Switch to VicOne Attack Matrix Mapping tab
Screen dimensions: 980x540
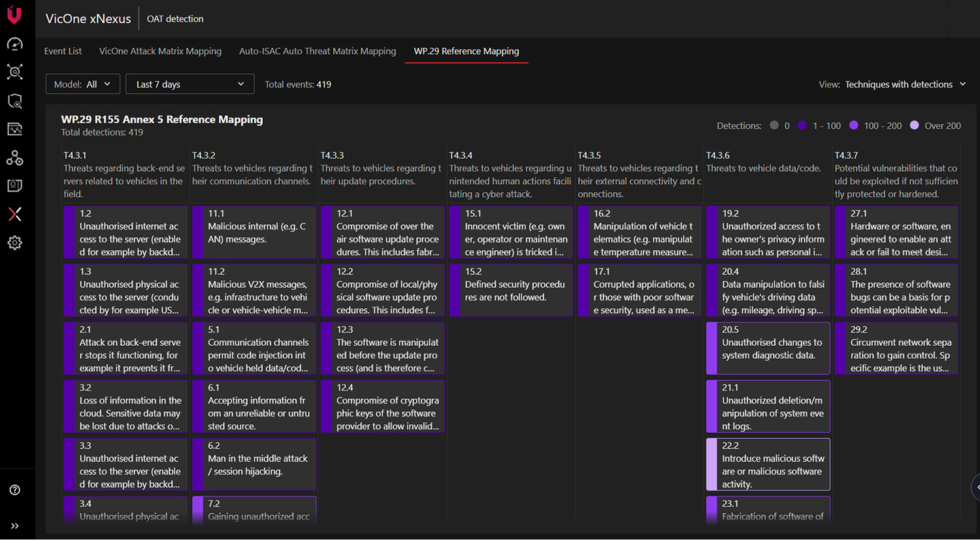160,51
